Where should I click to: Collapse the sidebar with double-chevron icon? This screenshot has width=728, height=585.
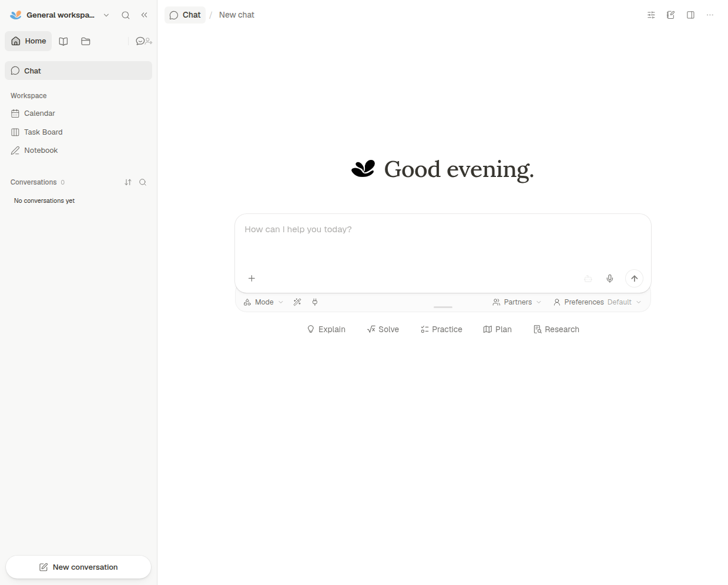(144, 15)
